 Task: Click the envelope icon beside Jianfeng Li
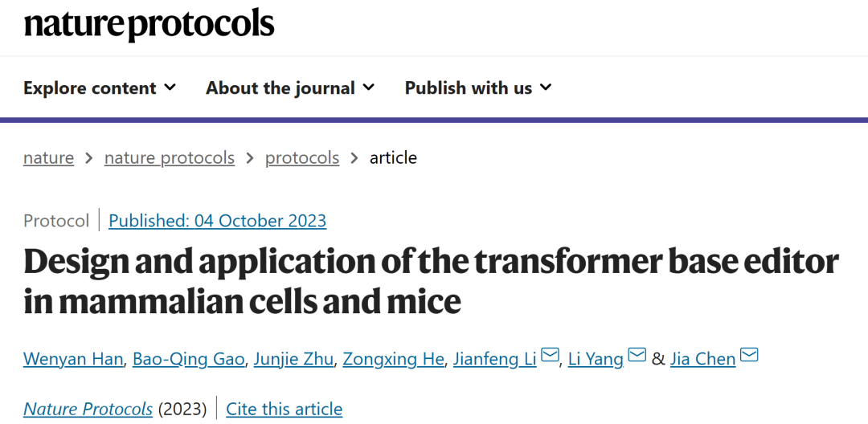click(550, 355)
